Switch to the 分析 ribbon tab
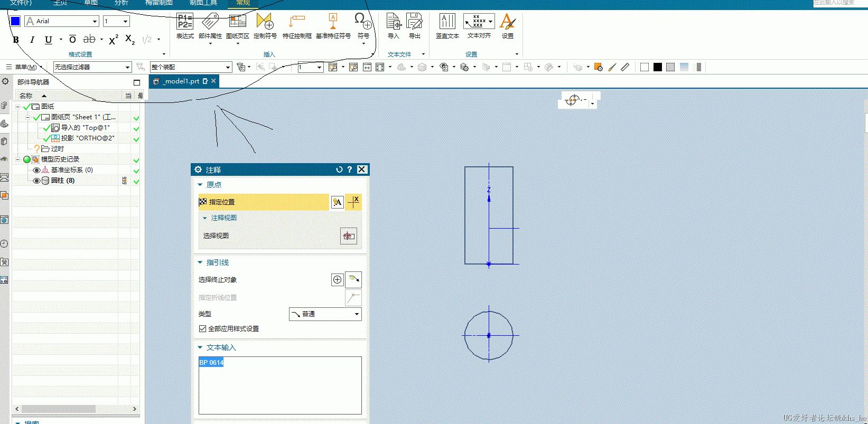868x424 pixels. coord(122,3)
